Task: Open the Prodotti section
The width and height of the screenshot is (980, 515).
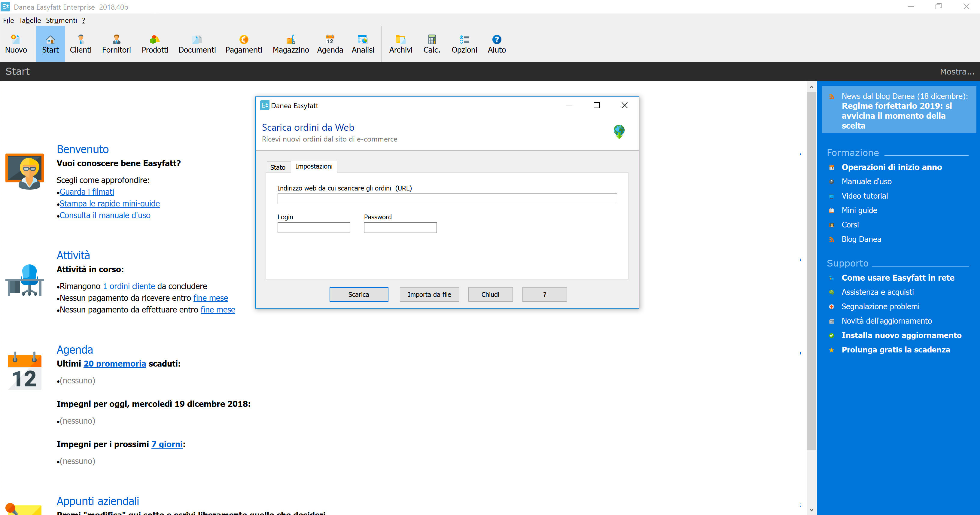Action: pyautogui.click(x=155, y=44)
